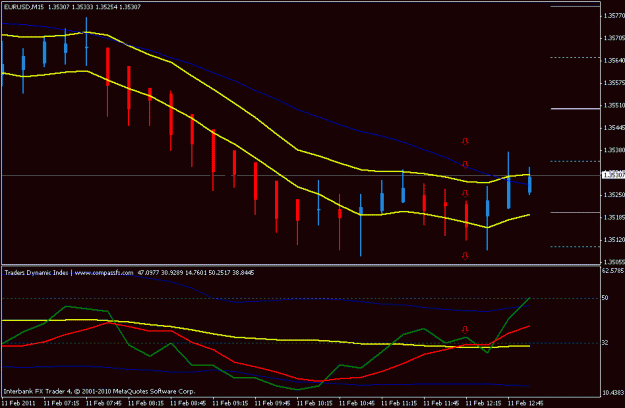Click the 1.35510 price scale value
The width and height of the screenshot is (625, 408).
coord(614,105)
